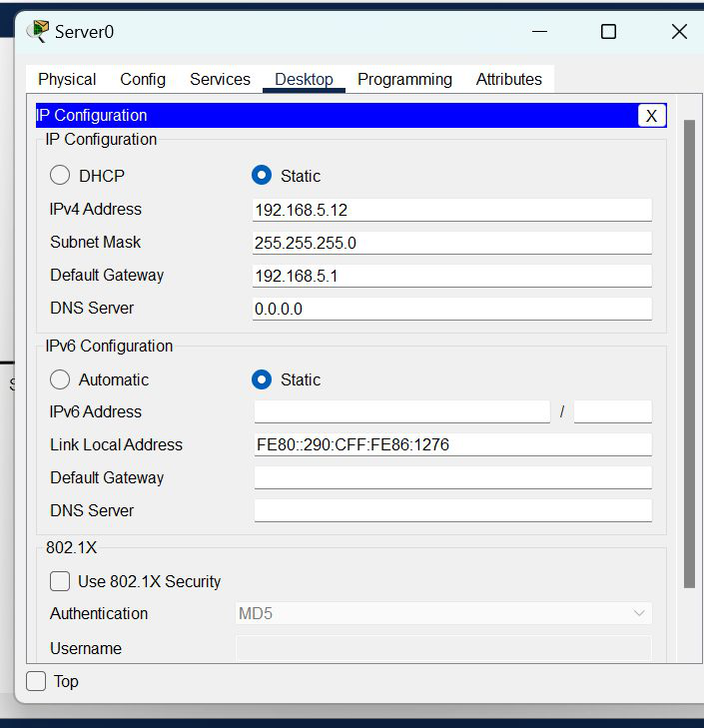
Task: Select the DHCP radio button
Action: tap(60, 176)
